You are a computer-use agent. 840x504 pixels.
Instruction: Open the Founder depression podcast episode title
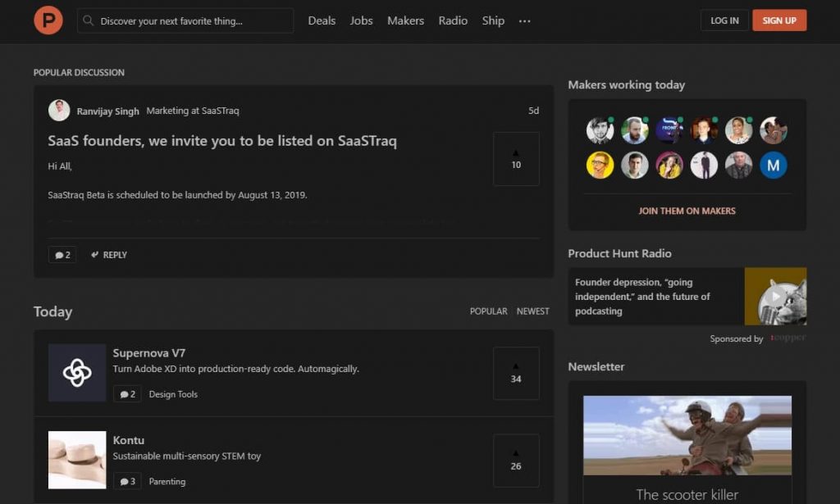(642, 297)
